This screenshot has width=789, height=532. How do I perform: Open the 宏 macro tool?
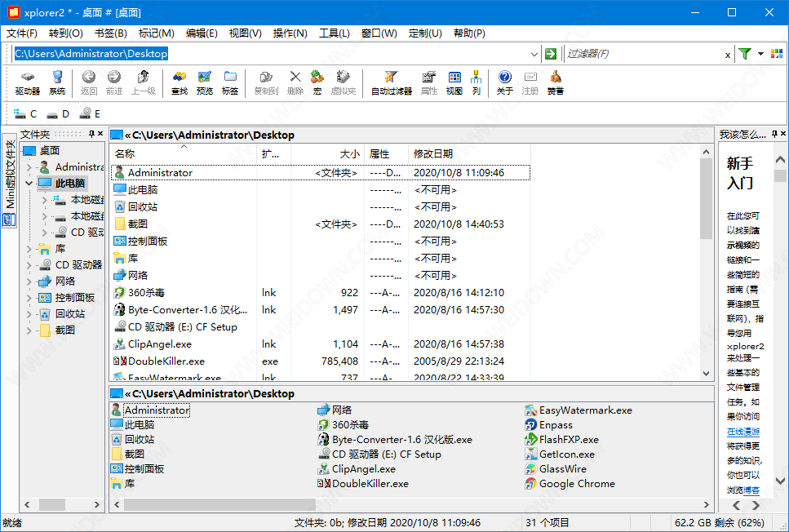pyautogui.click(x=317, y=83)
